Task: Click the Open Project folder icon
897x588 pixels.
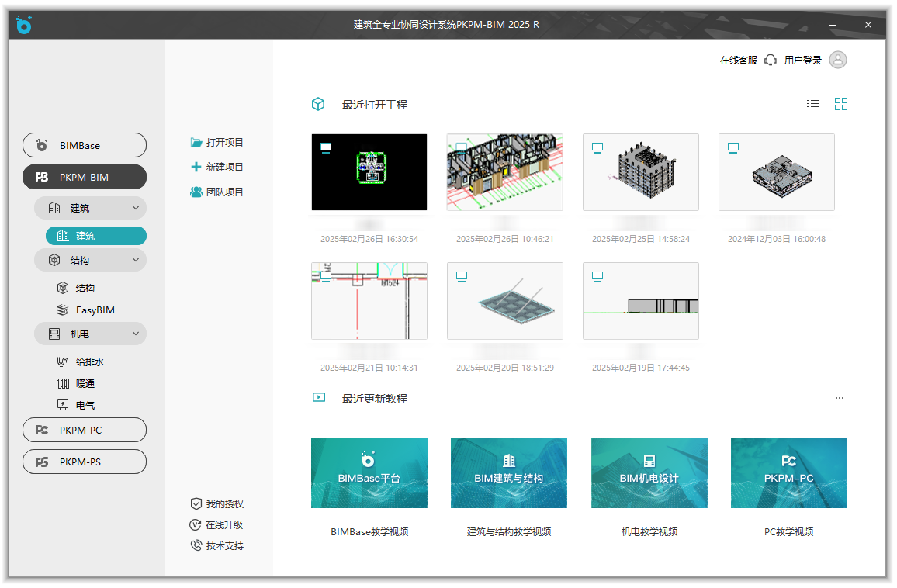Action: pos(196,143)
